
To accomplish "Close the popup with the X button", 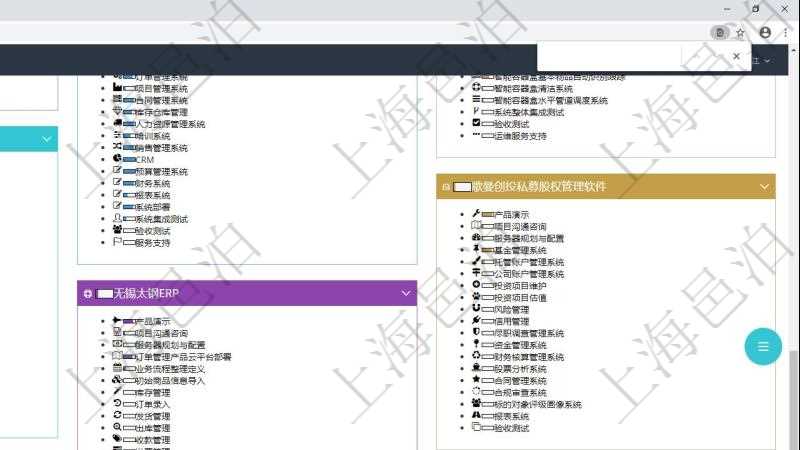I will 737,57.
